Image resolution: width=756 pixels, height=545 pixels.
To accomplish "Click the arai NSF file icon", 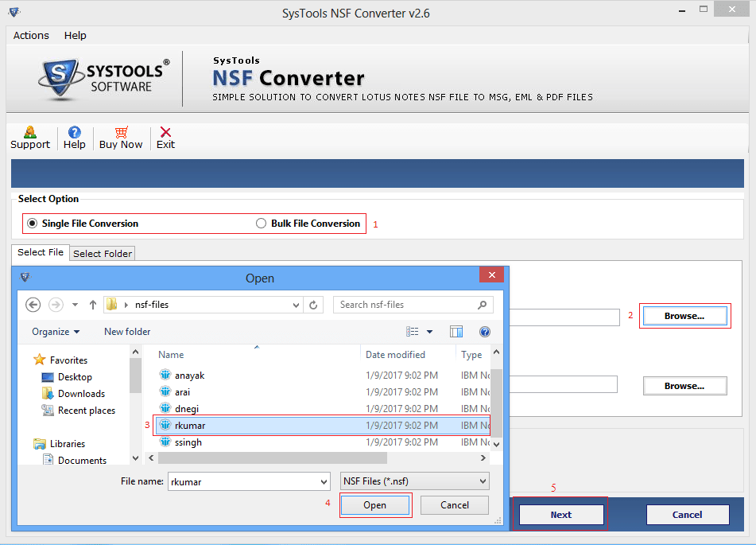I will 165,391.
